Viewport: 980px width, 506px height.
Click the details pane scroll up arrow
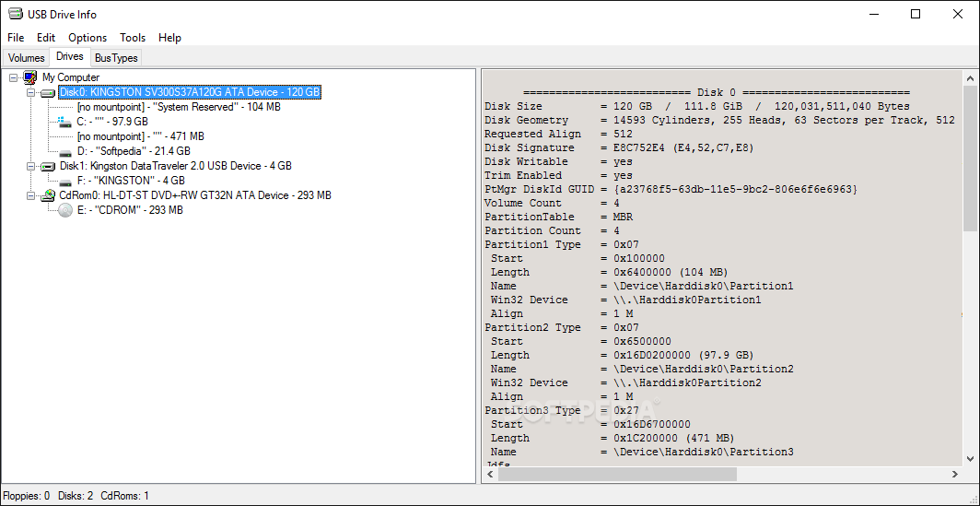tap(970, 78)
